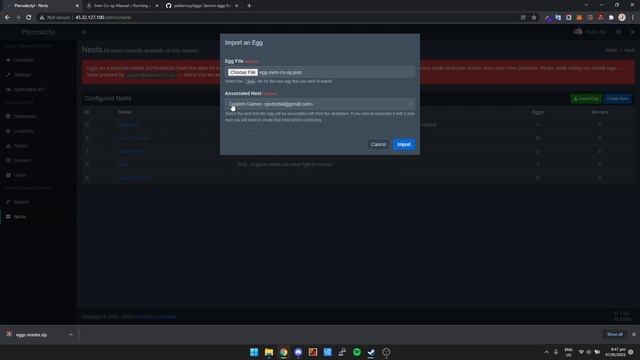Click the address bar URL
Viewport: 640px width, 360px height.
coord(103,18)
